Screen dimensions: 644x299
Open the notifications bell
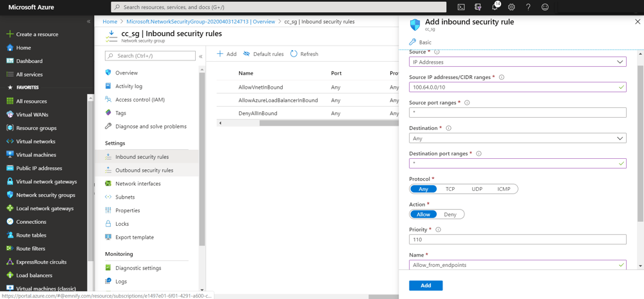click(x=495, y=7)
